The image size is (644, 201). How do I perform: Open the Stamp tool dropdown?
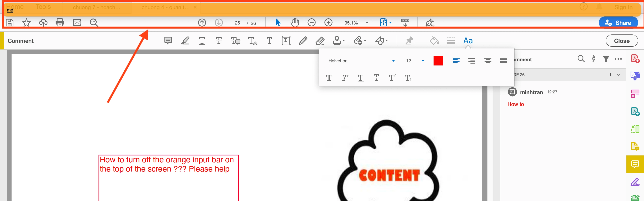coord(339,40)
